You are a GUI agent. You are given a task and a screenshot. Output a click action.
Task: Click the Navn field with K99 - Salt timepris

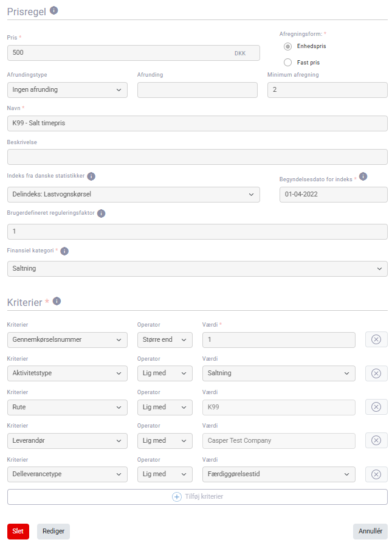(x=198, y=123)
